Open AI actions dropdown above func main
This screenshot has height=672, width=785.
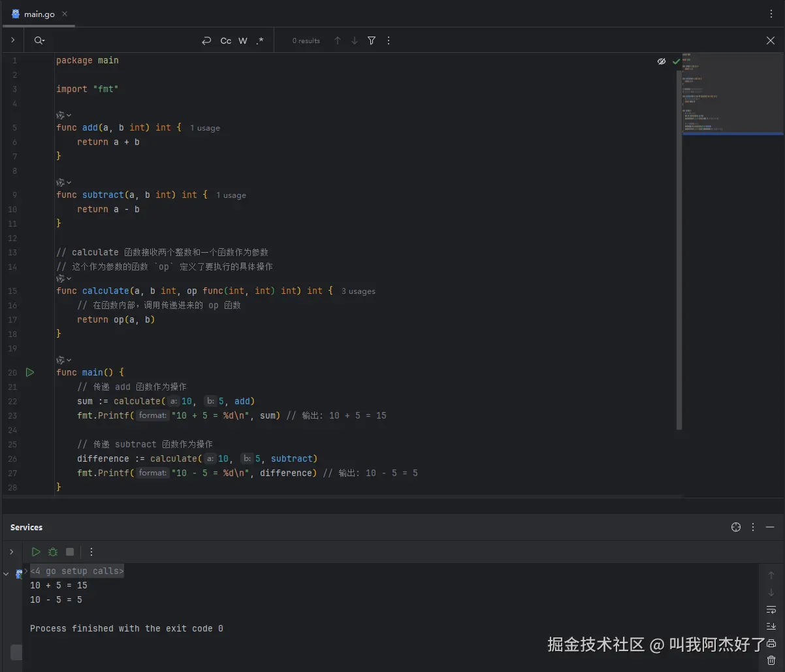(64, 360)
